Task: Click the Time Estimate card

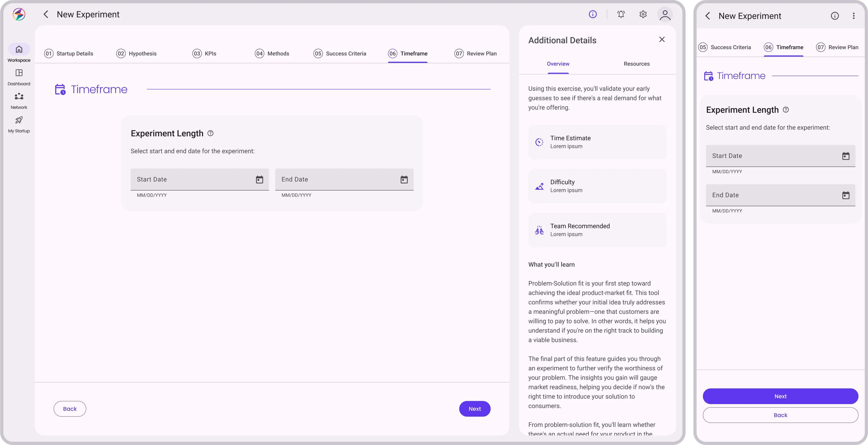Action: tap(597, 142)
